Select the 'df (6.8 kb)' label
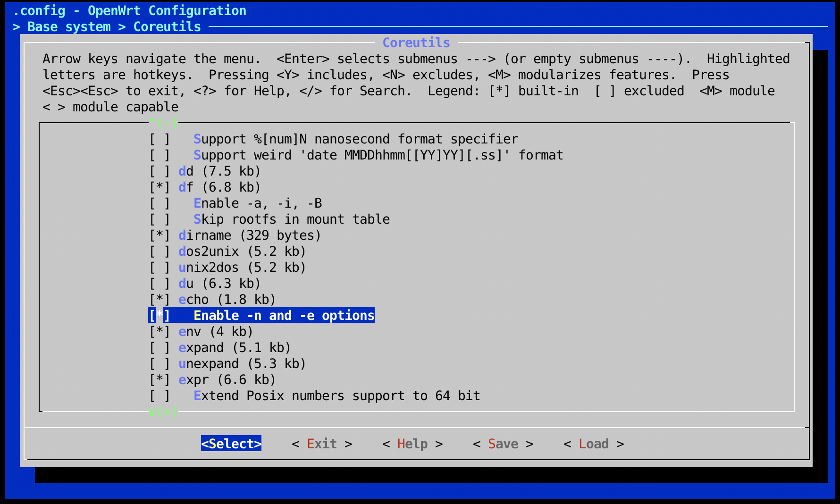 pos(219,187)
